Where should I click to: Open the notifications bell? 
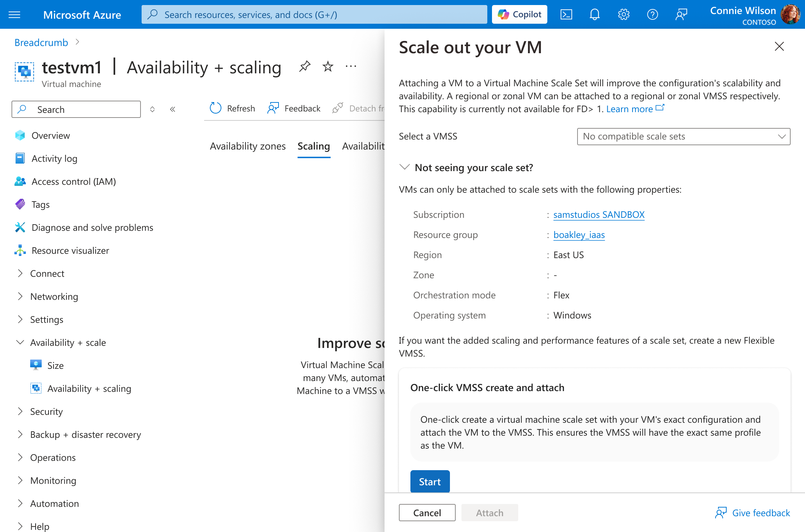click(595, 14)
